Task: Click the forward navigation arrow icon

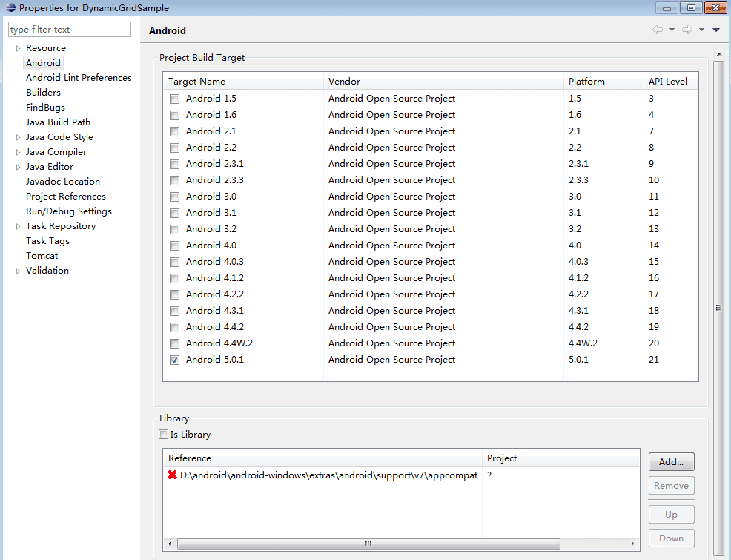Action: 687,30
